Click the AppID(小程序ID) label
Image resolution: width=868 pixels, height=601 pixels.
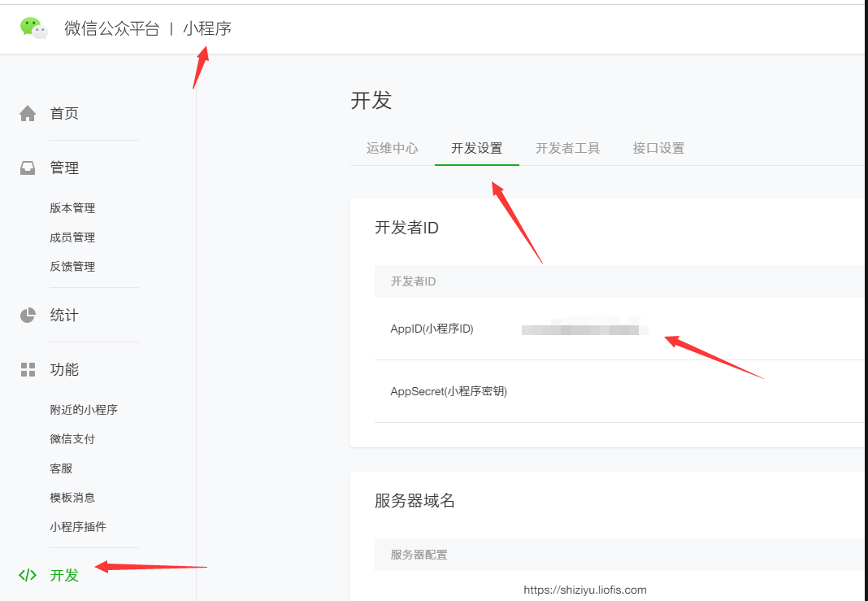(432, 329)
